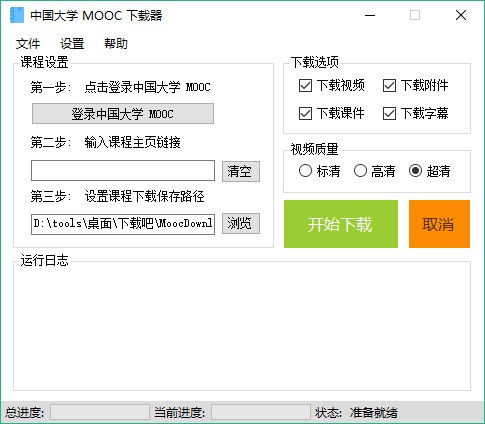Viewport: 485px width, 424px height.
Task: Toggle the 下载附件 checkbox
Action: 389,86
